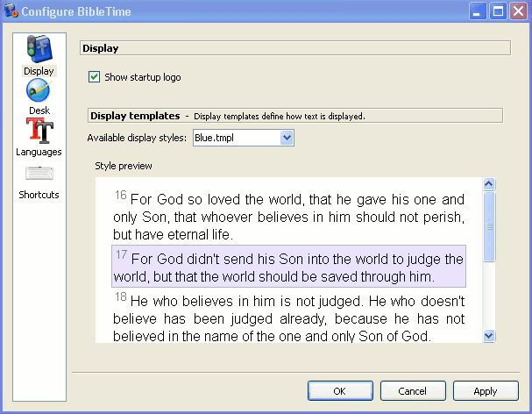Expand the Available display styles dropdown
The width and height of the screenshot is (532, 414).
point(286,138)
